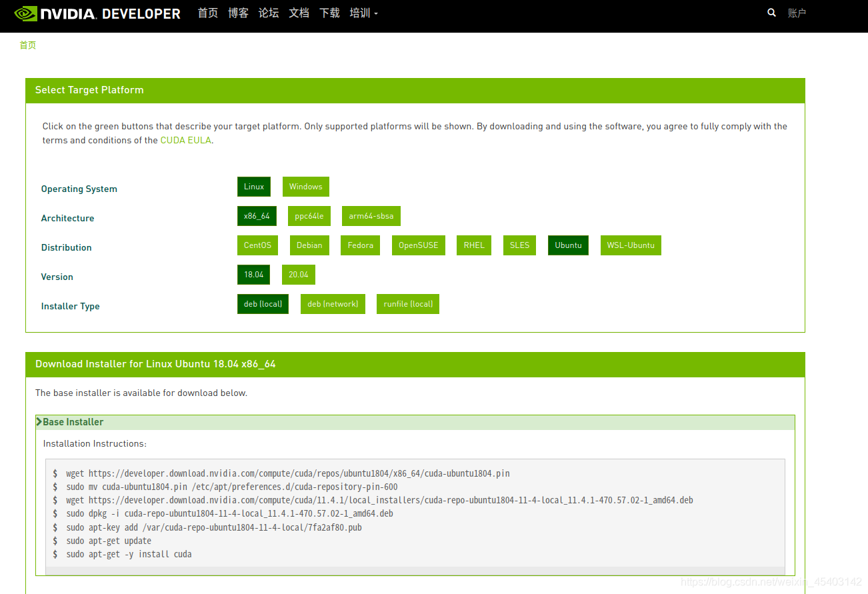The width and height of the screenshot is (868, 594).
Task: Choose deb (local) installer type
Action: click(x=263, y=304)
